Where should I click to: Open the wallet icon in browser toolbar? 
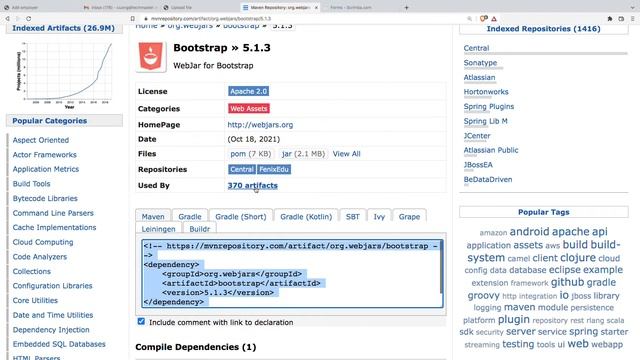click(621, 19)
